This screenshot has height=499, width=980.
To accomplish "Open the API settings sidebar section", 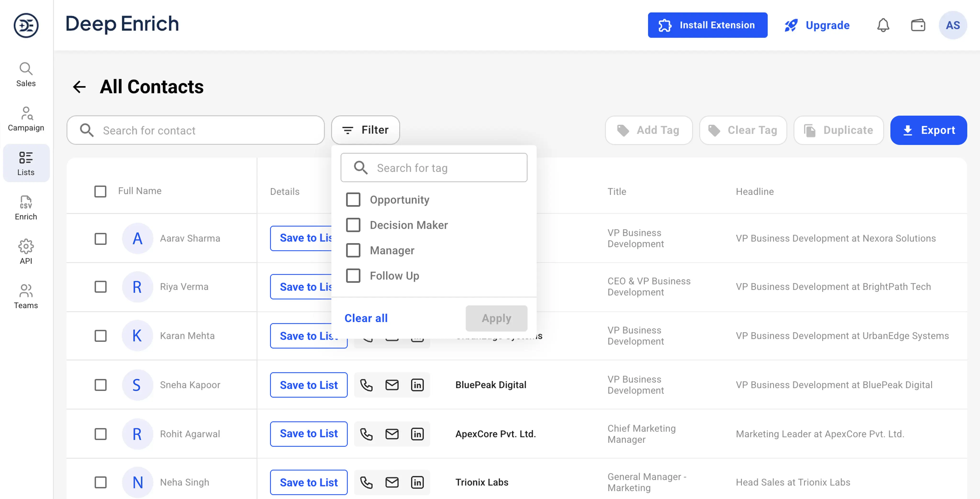I will 26,252.
